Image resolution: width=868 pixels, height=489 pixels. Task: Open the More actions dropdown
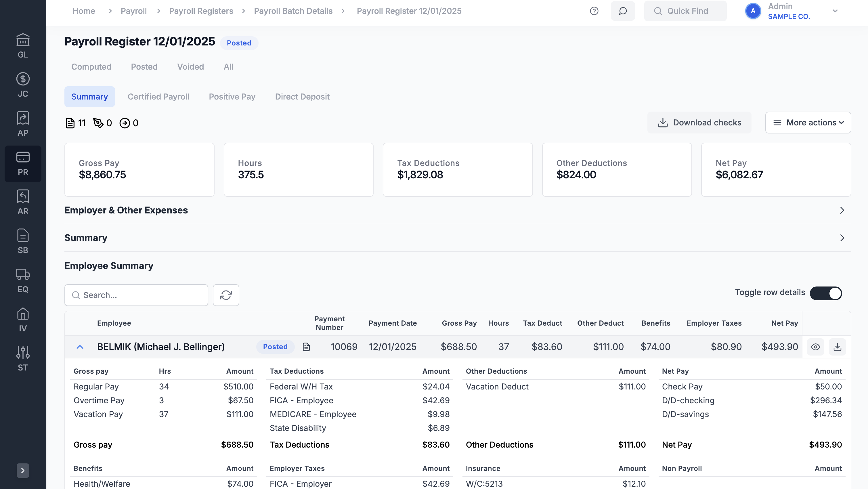tap(808, 123)
